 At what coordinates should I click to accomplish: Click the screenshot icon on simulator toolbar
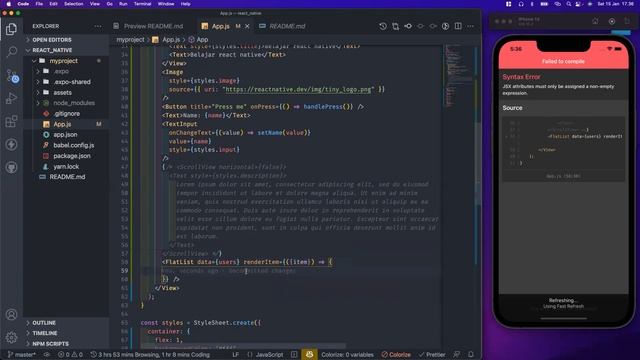[x=611, y=21]
